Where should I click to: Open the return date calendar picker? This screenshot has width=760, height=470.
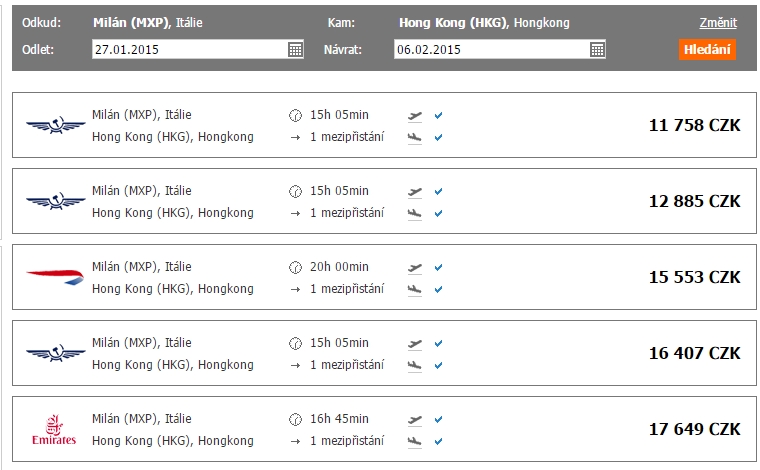(x=597, y=49)
